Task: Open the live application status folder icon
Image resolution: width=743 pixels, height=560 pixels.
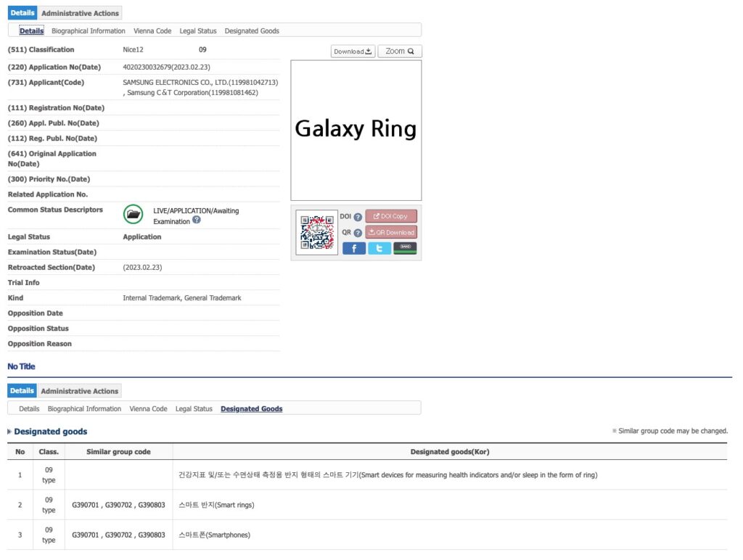Action: pyautogui.click(x=134, y=214)
